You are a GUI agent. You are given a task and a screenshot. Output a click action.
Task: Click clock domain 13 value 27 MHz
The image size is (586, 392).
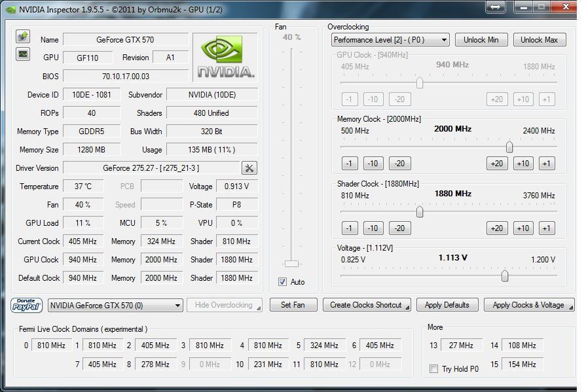[461, 346]
